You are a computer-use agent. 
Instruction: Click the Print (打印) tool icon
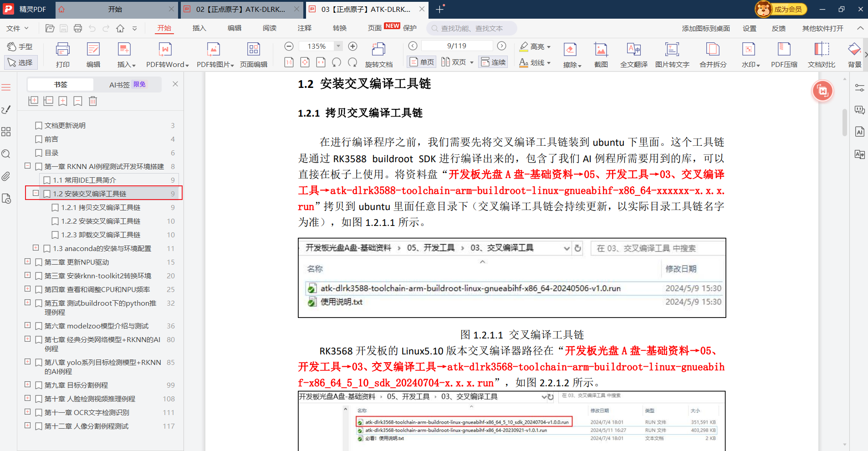click(x=62, y=55)
